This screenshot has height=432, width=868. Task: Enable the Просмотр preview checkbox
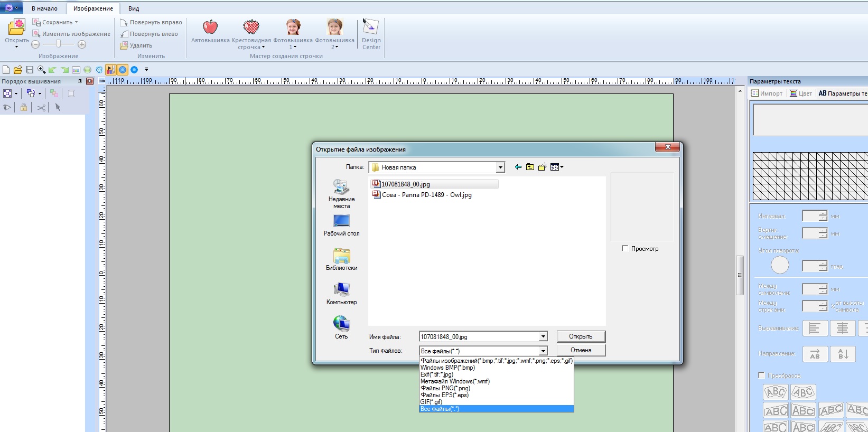[625, 248]
